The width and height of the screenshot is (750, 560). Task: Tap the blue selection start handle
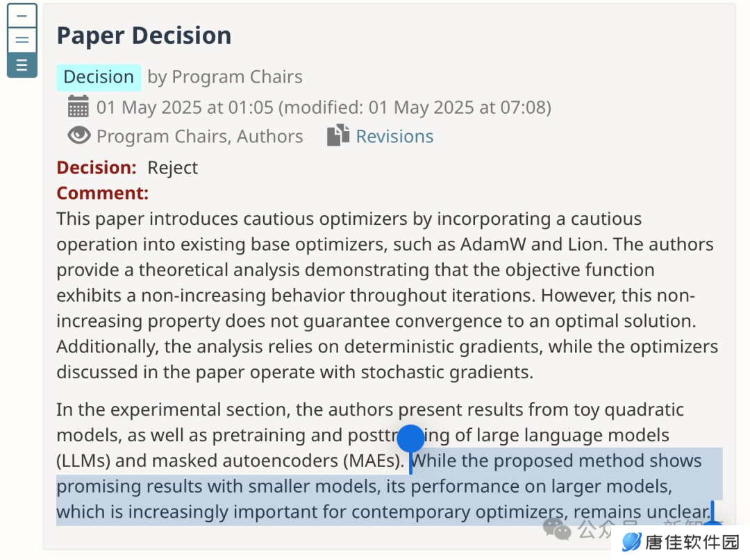pyautogui.click(x=410, y=439)
